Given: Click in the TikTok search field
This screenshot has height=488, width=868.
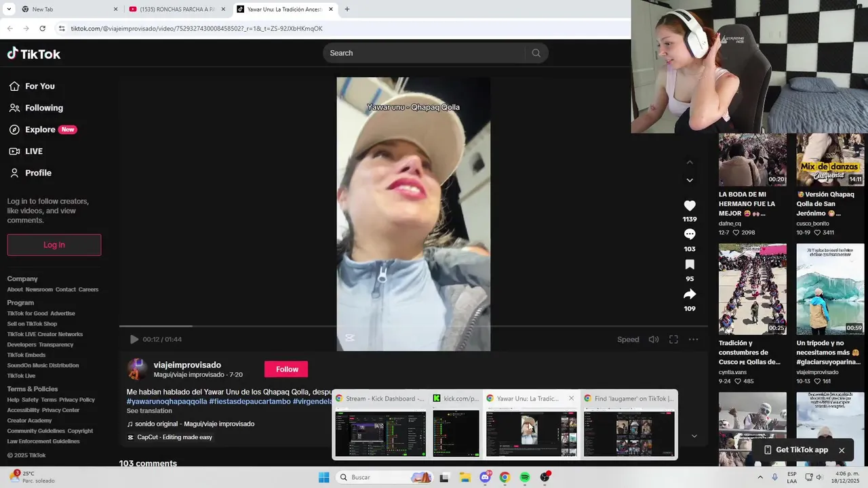Looking at the screenshot, I should coord(424,53).
